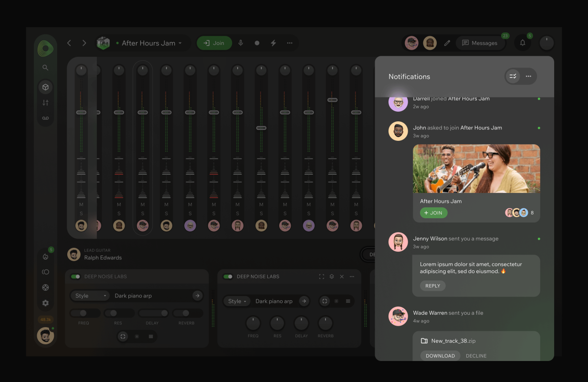Open the top toolbar more options menu

click(290, 43)
